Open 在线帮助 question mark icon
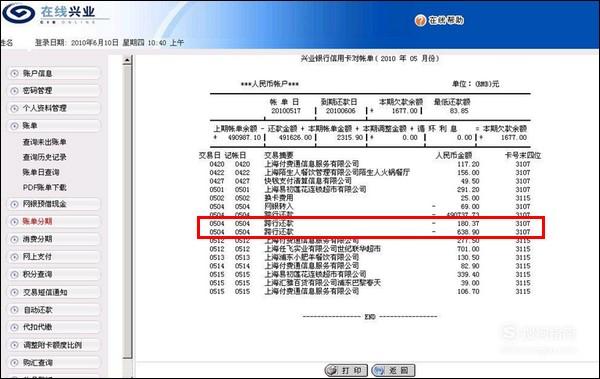The width and height of the screenshot is (600, 379). [x=420, y=20]
